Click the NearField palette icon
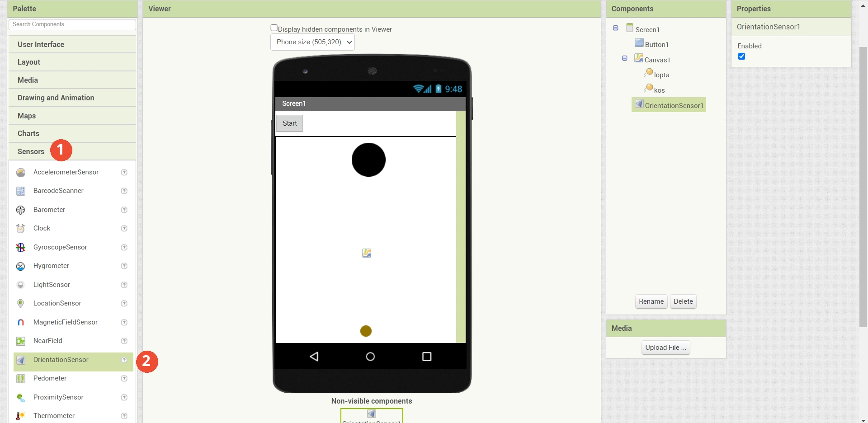This screenshot has width=868, height=423. pyautogui.click(x=21, y=341)
